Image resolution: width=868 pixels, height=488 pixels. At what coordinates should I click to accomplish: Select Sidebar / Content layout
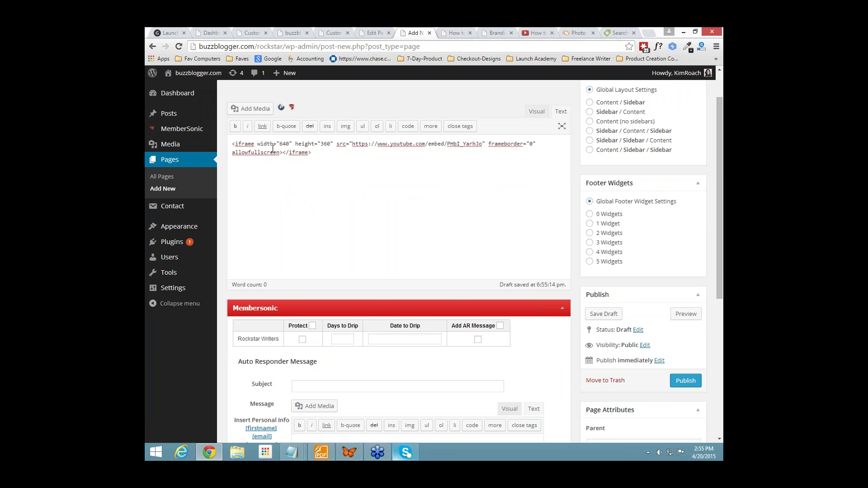click(x=589, y=112)
